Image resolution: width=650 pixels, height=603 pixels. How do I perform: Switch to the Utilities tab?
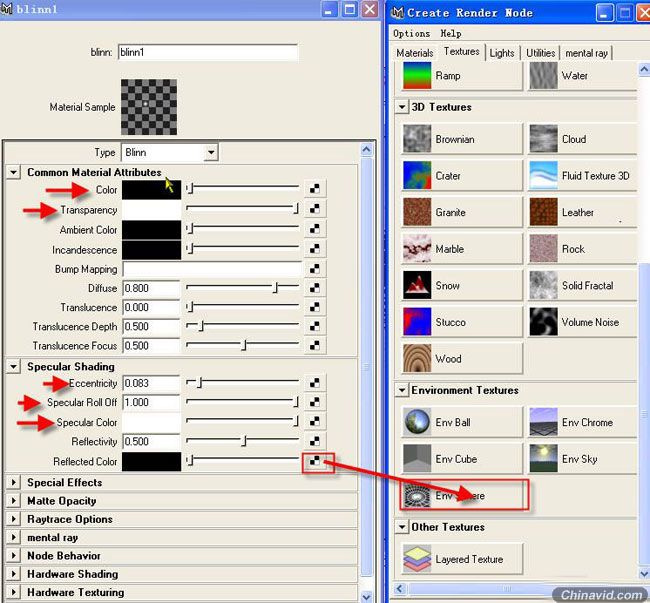coord(540,53)
